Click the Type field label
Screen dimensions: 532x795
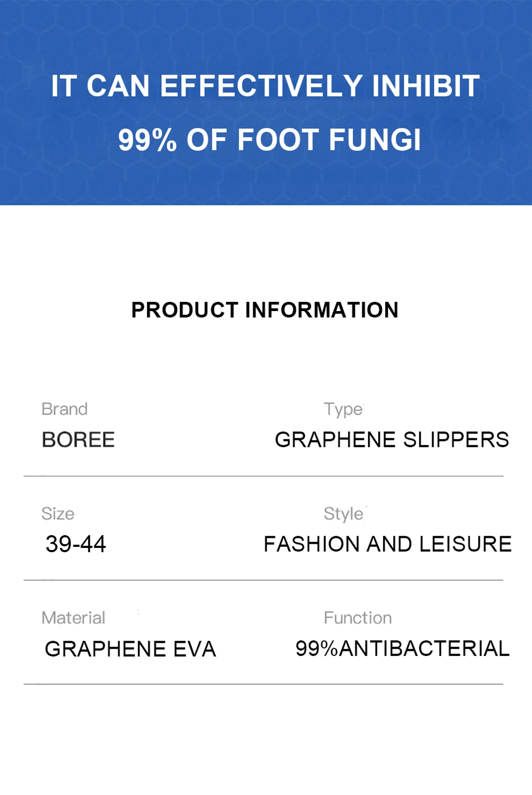tap(343, 409)
